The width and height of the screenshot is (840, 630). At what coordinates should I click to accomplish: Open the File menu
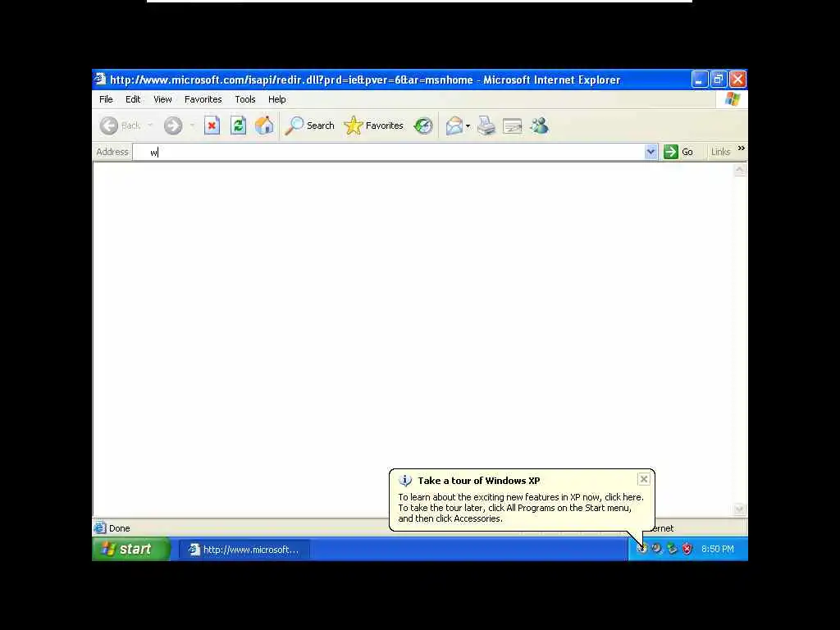click(106, 99)
